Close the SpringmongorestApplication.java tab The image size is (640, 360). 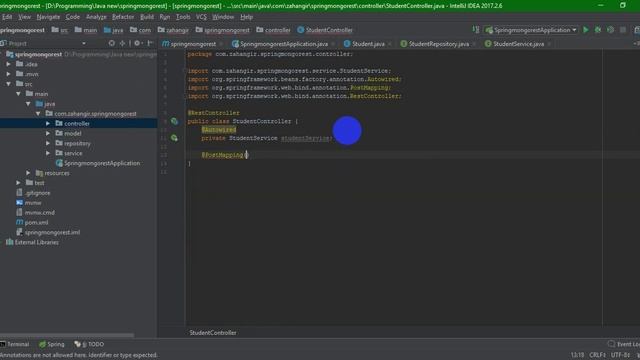333,44
